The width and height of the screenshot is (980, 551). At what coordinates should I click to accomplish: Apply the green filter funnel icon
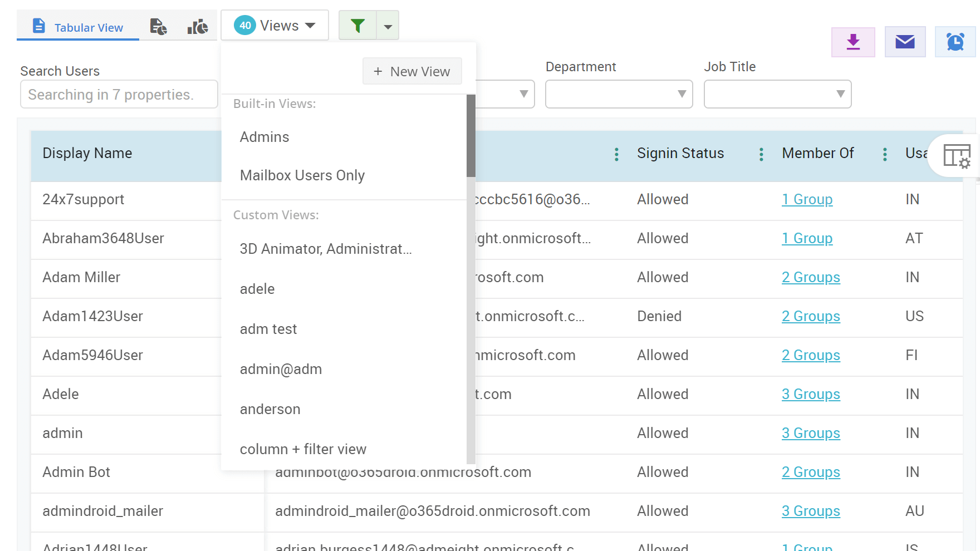[357, 25]
